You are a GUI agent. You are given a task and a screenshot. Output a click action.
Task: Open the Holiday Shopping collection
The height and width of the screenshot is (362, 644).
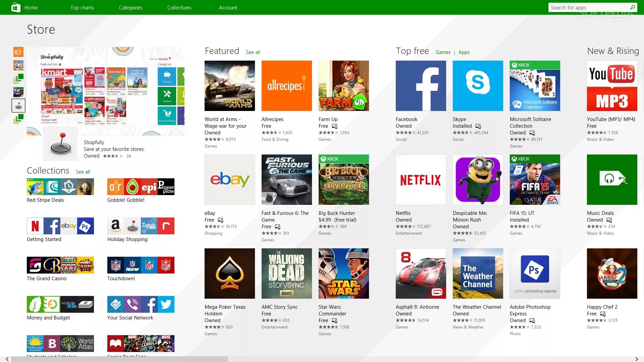click(141, 226)
